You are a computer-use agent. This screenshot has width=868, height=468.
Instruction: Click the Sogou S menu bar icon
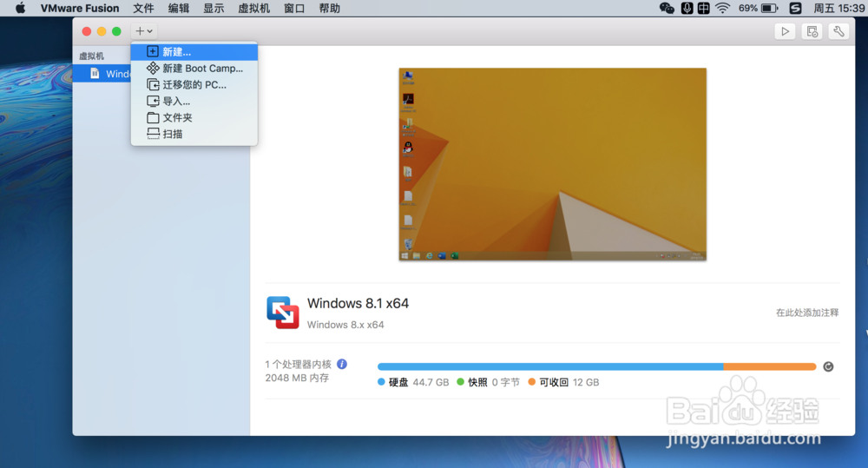coord(795,9)
